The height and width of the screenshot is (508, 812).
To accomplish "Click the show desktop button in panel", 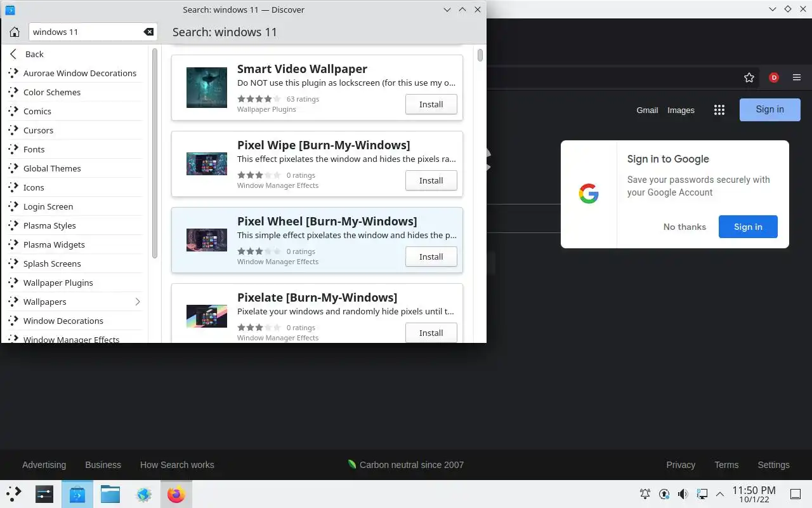I will [796, 494].
